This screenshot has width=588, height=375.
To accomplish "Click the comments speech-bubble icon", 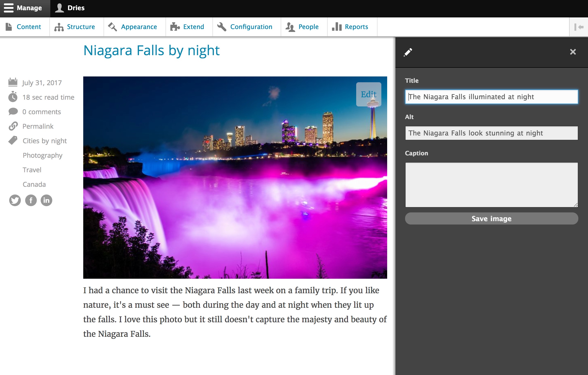I will [x=13, y=112].
